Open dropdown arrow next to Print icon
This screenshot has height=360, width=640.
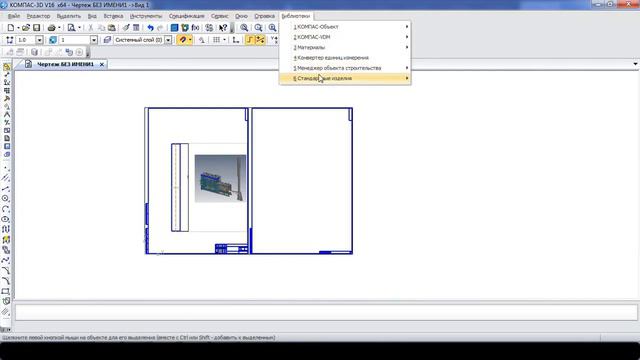click(59, 28)
